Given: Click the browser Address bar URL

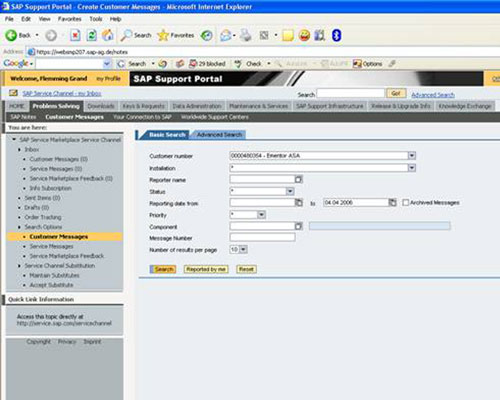Looking at the screenshot, I should (82, 52).
